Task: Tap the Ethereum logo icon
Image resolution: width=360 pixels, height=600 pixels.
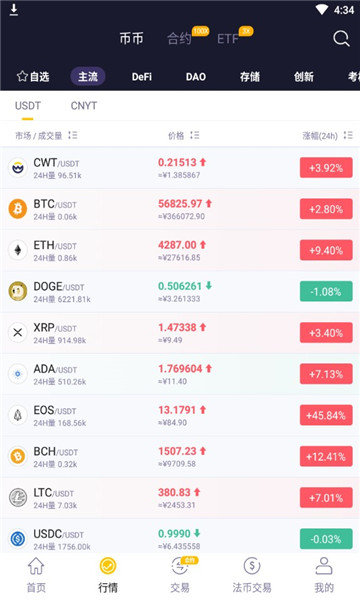Action: tap(18, 250)
